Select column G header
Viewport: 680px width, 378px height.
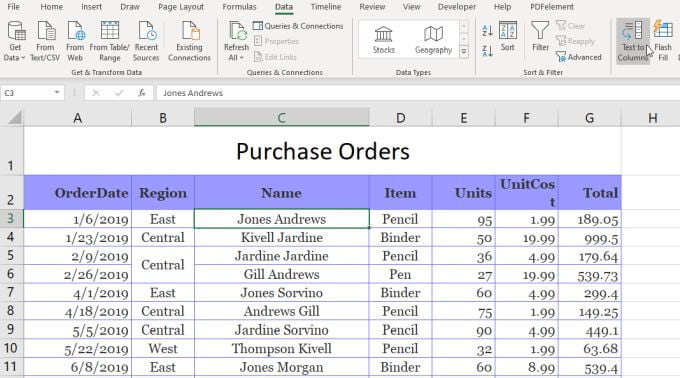click(x=589, y=117)
